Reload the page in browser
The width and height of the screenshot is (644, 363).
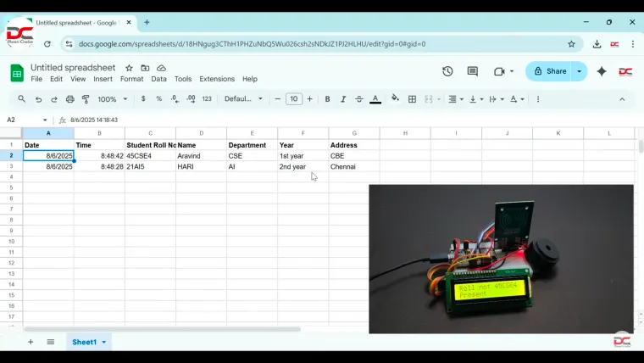pos(47,44)
